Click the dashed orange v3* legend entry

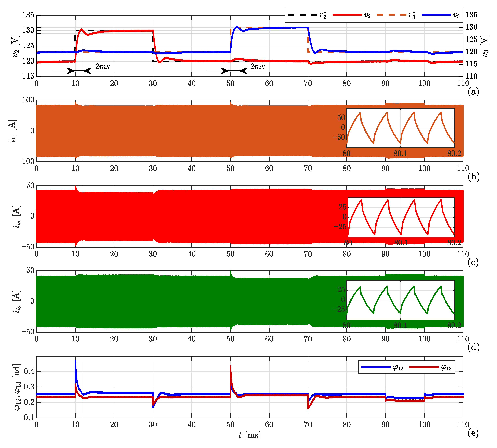click(x=396, y=15)
